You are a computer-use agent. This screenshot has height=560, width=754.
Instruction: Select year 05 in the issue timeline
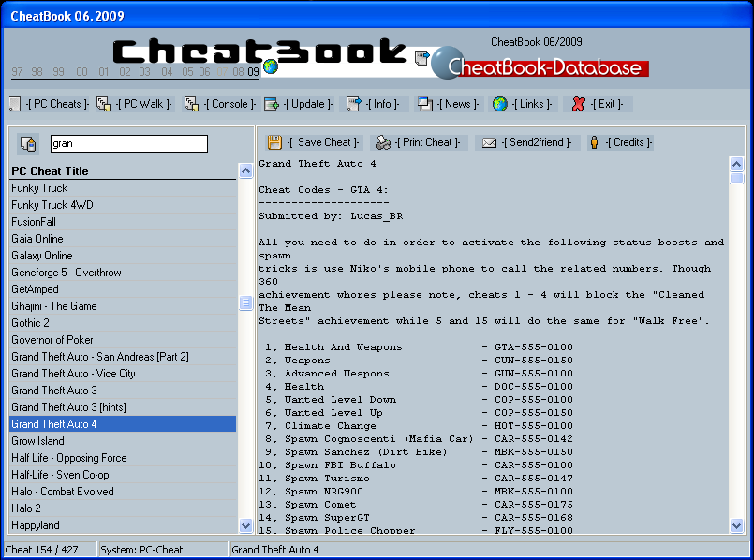tap(187, 72)
